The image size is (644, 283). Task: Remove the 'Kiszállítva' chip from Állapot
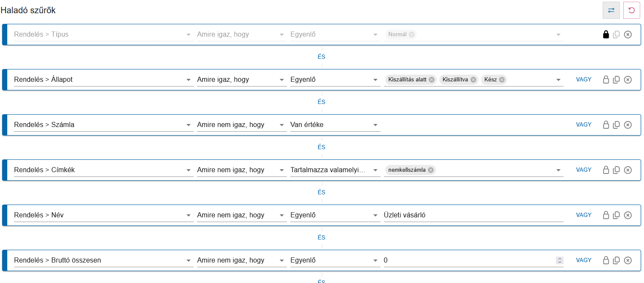point(473,80)
